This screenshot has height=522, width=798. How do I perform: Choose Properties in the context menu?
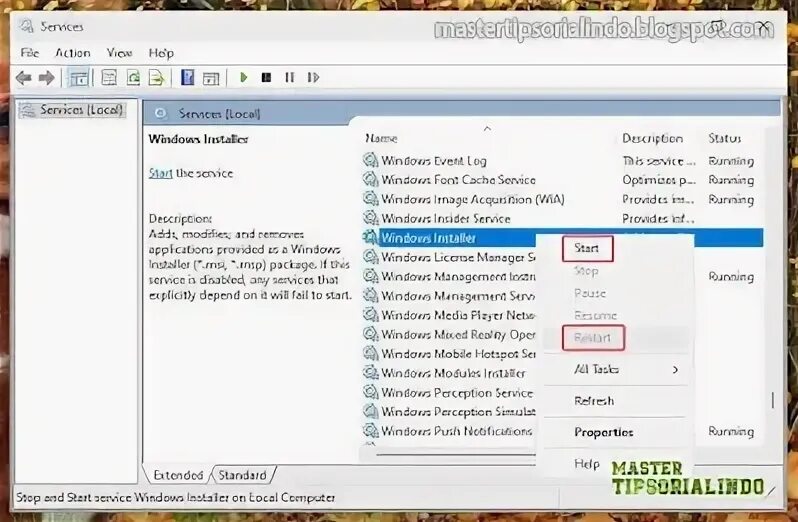[x=604, y=432]
